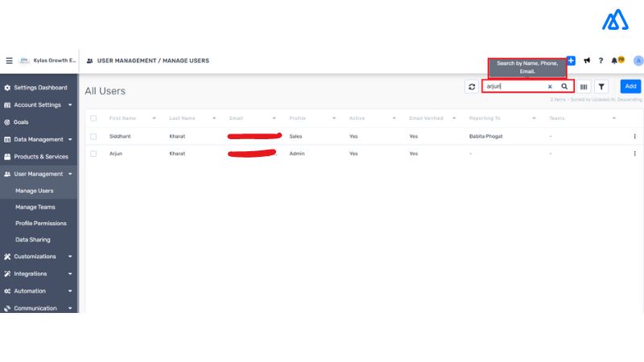The height and width of the screenshot is (362, 644).
Task: Click the Settings Dashboard gear icon
Action: pos(7,88)
